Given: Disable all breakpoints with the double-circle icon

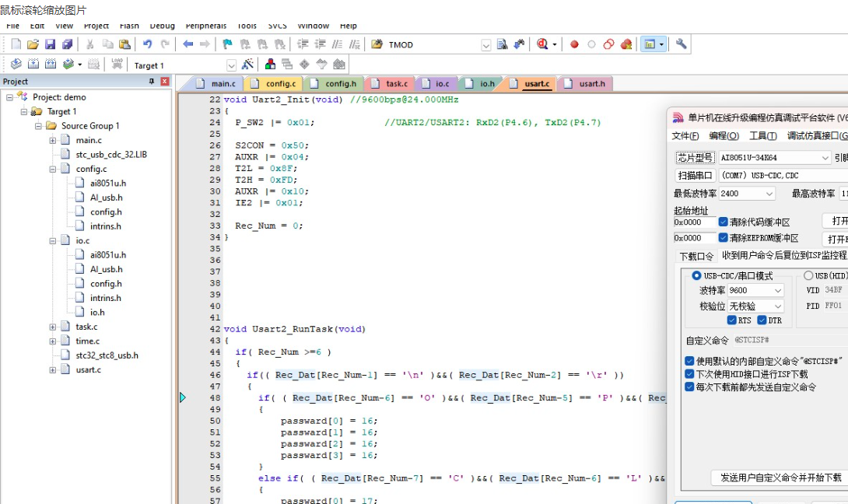Looking at the screenshot, I should [609, 44].
